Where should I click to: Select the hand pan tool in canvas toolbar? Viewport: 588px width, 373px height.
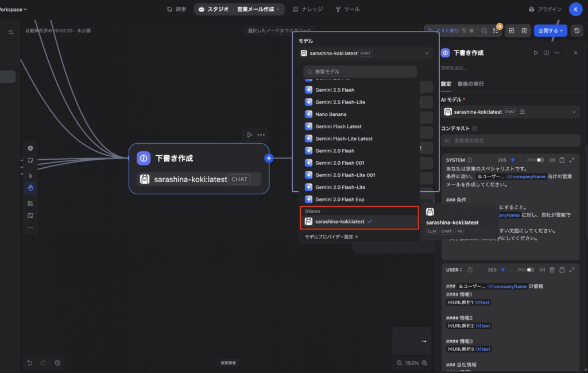[30, 187]
